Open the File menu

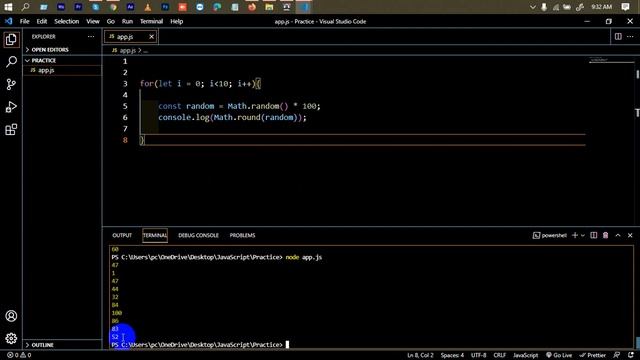tap(24, 21)
